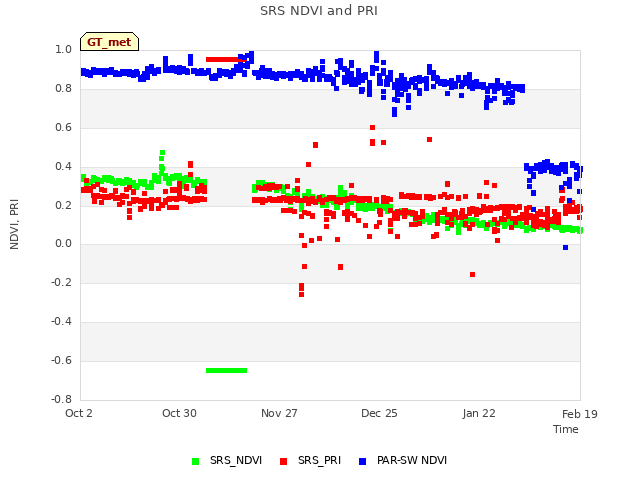The height and width of the screenshot is (480, 640).
Task: Click the 0.6 y-axis tick label
Action: click(63, 127)
